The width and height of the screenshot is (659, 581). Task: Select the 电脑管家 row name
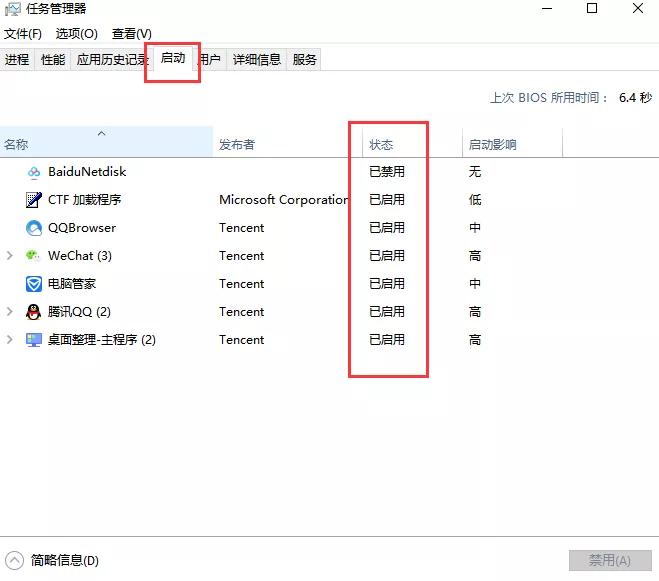tap(72, 284)
